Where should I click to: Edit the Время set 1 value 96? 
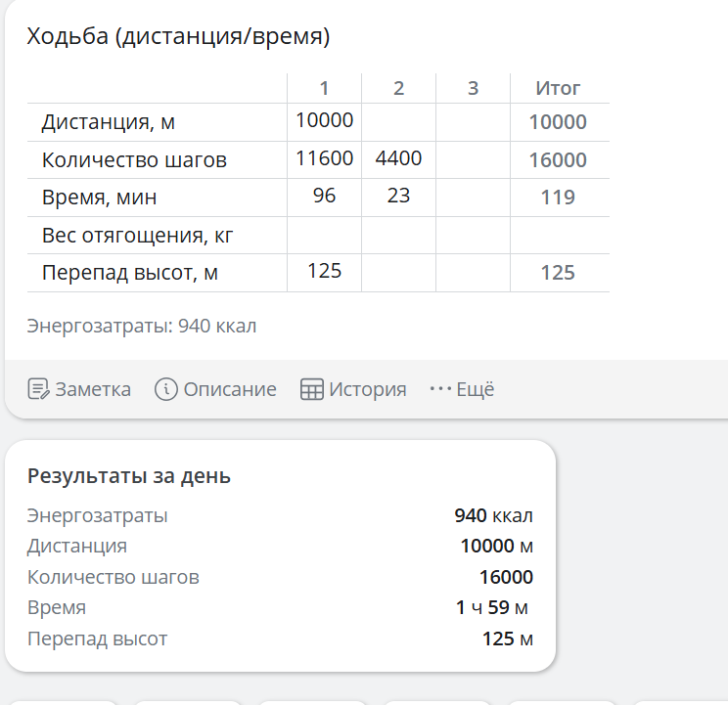click(325, 197)
